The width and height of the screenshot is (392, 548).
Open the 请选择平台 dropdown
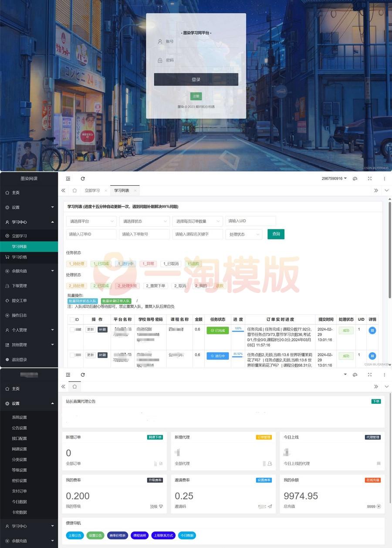(91, 221)
